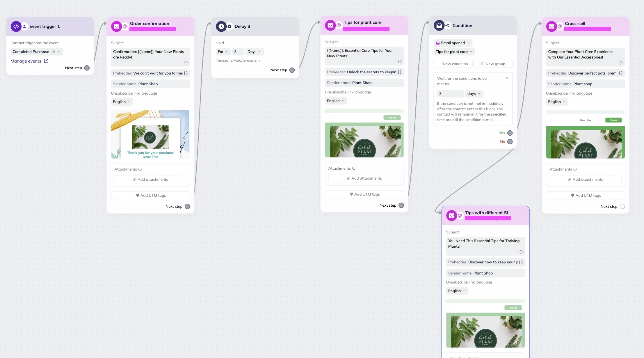This screenshot has height=358, width=644.
Task: Click the contact person icon in Event trigger 1
Action: 24,26
